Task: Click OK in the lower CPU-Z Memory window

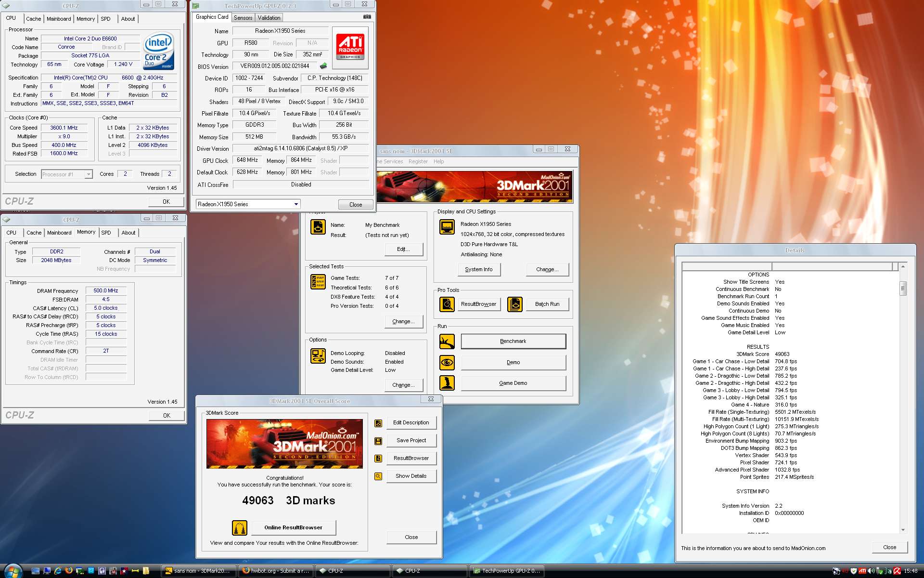Action: pyautogui.click(x=167, y=416)
